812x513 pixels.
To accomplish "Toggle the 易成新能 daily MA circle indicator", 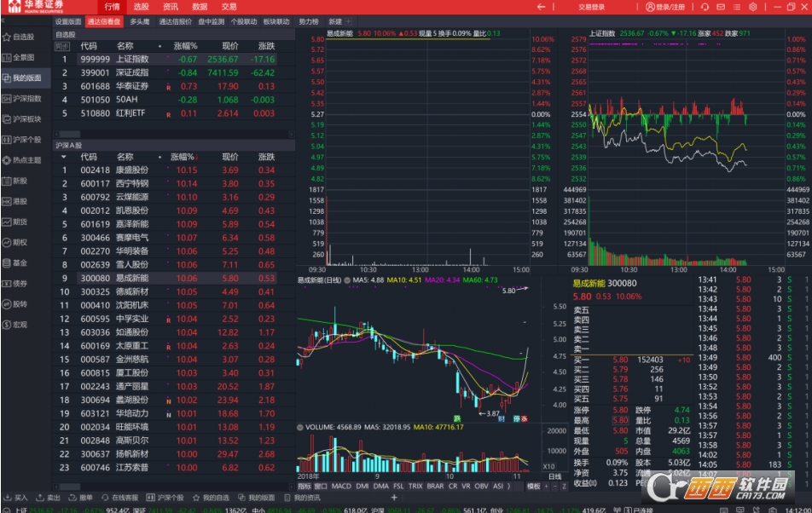I will pyautogui.click(x=347, y=280).
